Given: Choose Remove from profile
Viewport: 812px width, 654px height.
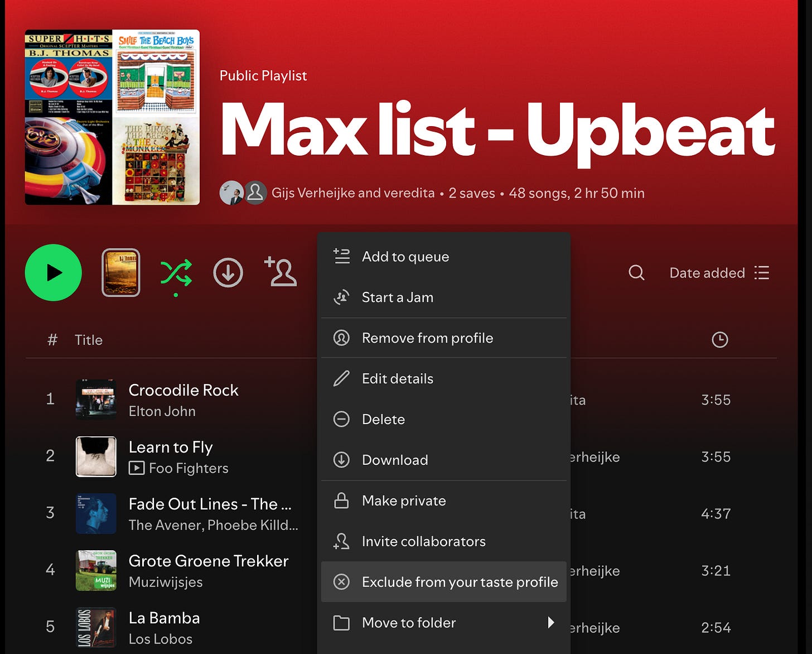Looking at the screenshot, I should coord(444,338).
